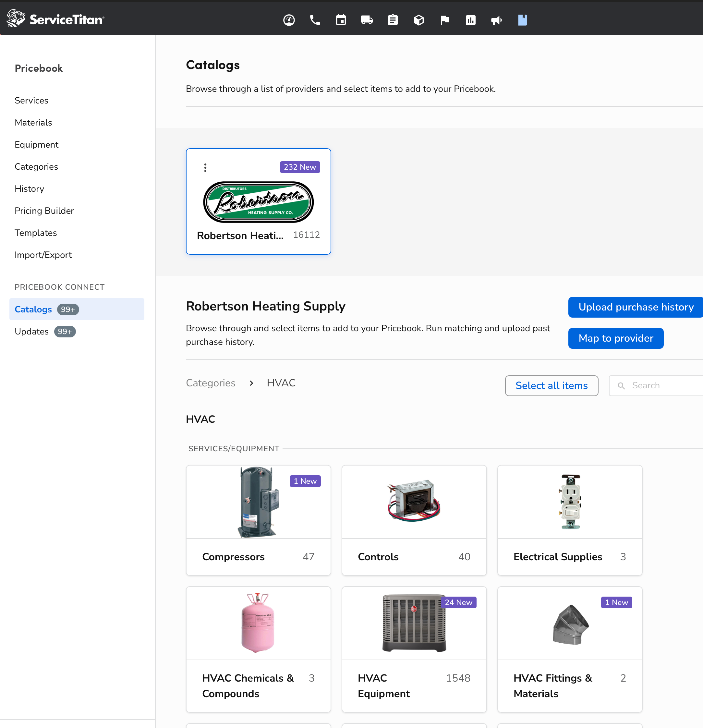Screen dimensions: 703x728
Task: Open Services in Pricebook sidebar
Action: (31, 100)
